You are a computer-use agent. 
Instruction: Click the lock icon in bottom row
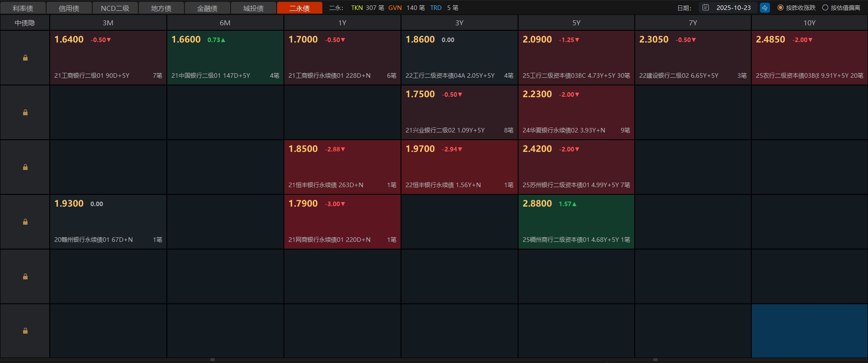25,331
